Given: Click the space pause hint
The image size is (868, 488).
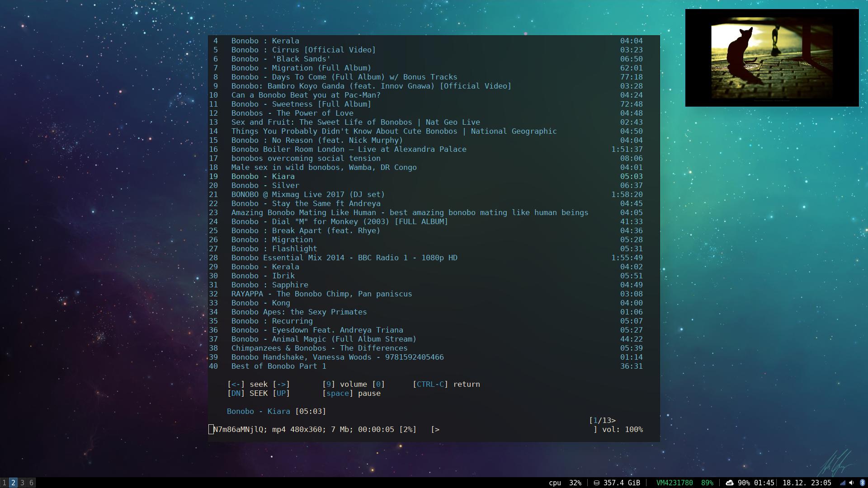Looking at the screenshot, I should click(x=351, y=393).
